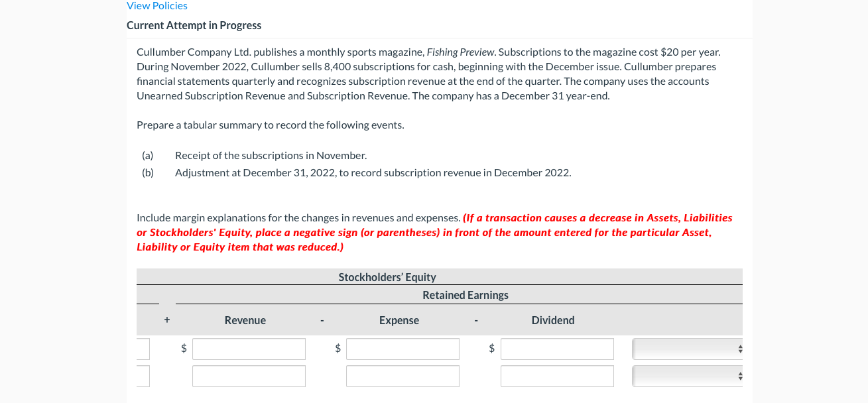Open the View Policies link

[156, 5]
